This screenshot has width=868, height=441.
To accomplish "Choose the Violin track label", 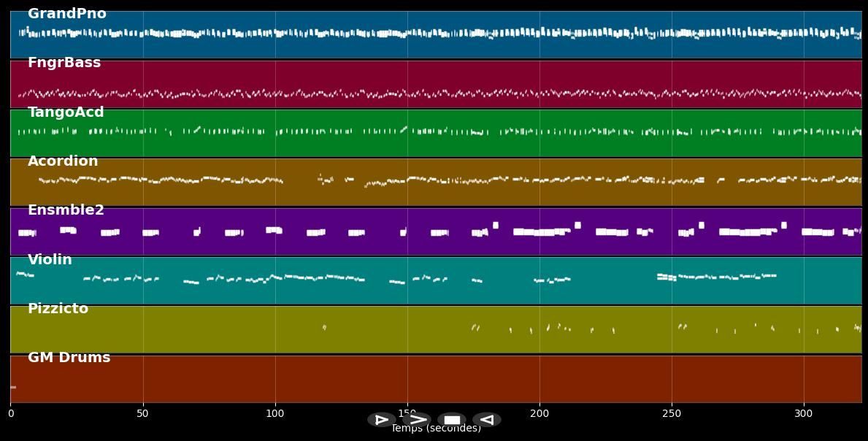I will click(50, 260).
